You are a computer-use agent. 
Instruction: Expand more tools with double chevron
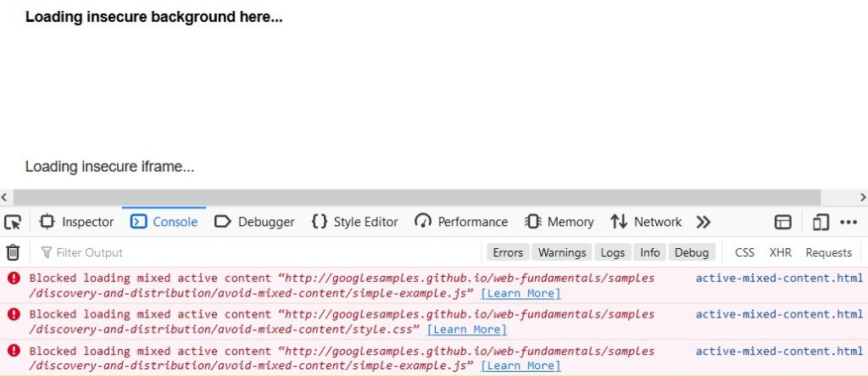coord(703,222)
